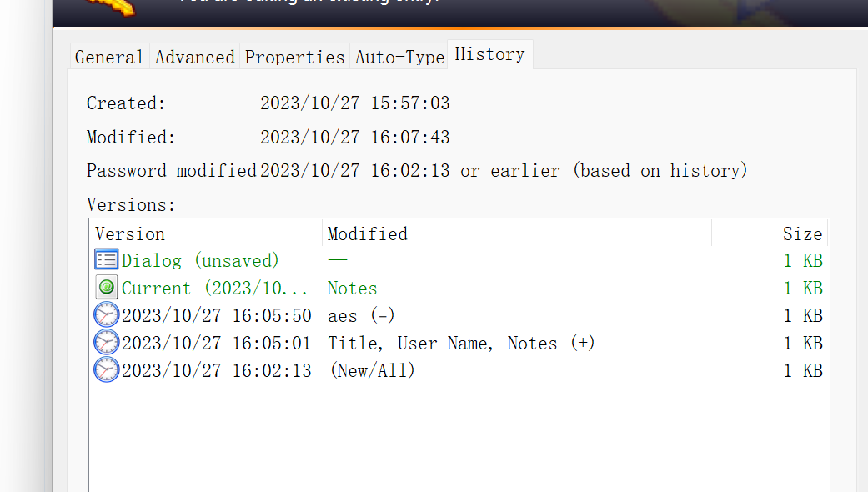Sort by the Version column header
This screenshot has height=492, width=868.
206,233
